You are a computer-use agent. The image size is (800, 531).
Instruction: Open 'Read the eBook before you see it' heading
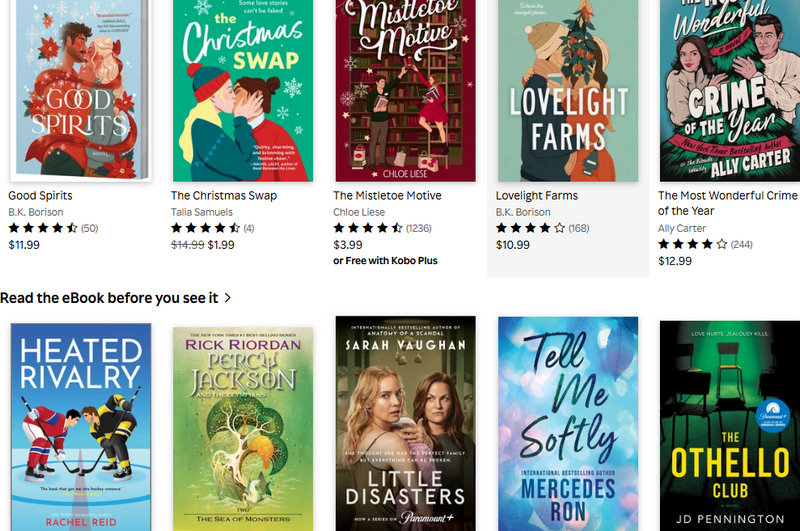tap(109, 298)
